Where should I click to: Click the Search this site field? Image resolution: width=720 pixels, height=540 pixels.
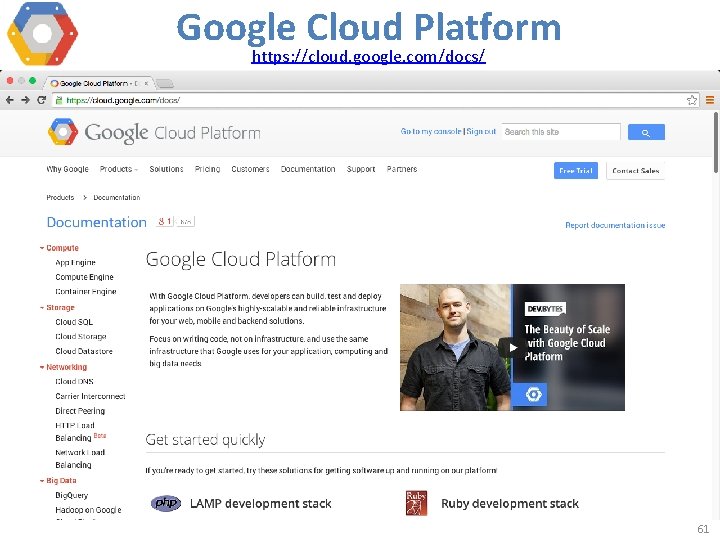[x=561, y=132]
